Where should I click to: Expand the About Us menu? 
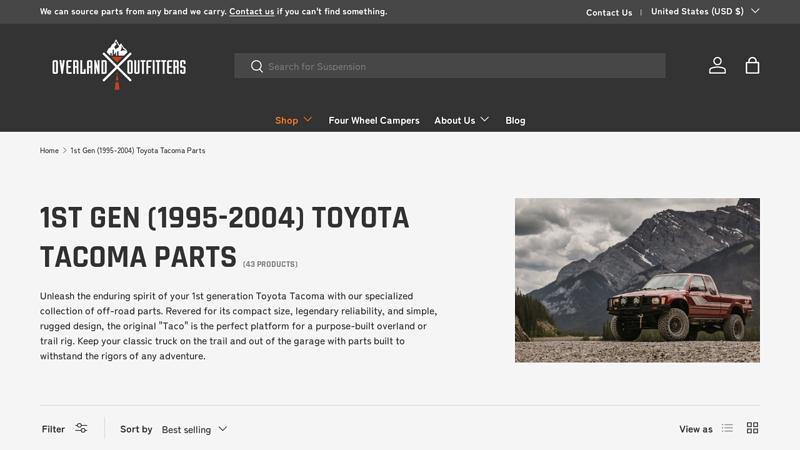pos(462,120)
